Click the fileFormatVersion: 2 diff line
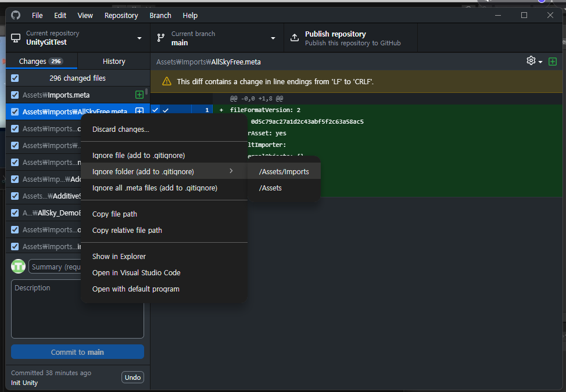The image size is (566, 392). point(265,110)
